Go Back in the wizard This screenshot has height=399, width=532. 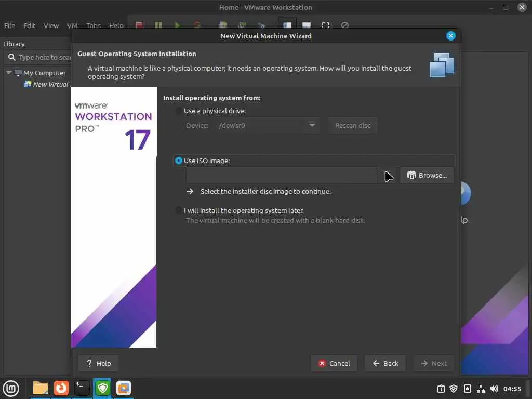pyautogui.click(x=385, y=363)
